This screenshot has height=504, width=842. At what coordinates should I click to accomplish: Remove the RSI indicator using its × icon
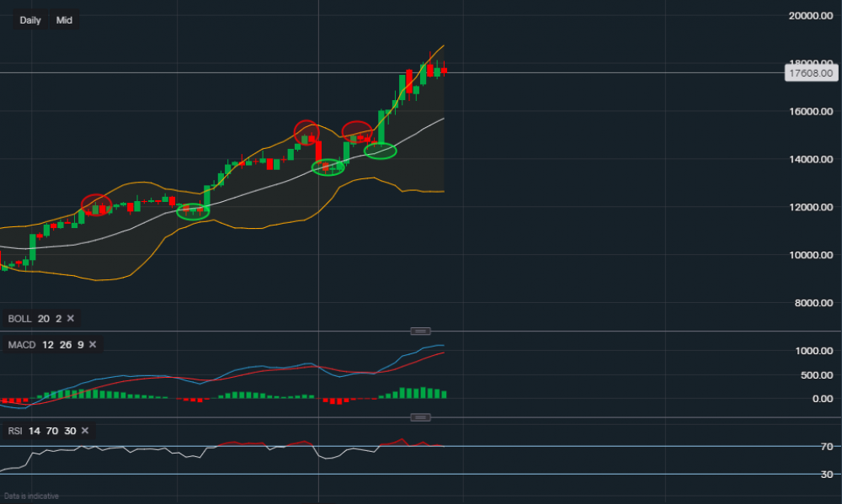pyautogui.click(x=84, y=431)
